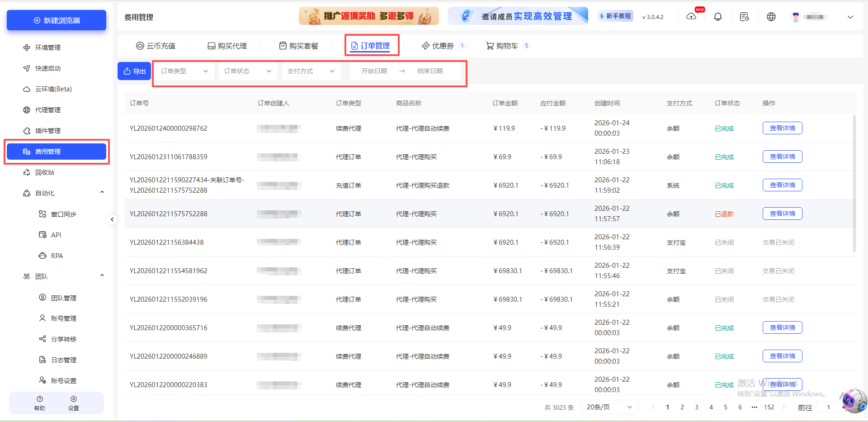Open the 支付方式 payment method dropdown

pos(311,71)
